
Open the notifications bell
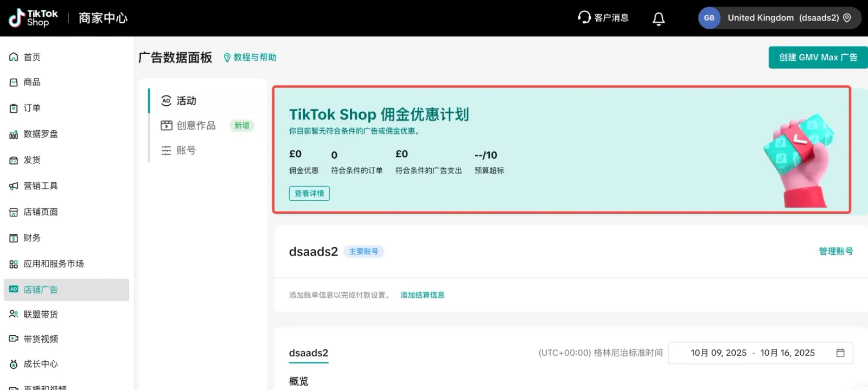pos(659,18)
